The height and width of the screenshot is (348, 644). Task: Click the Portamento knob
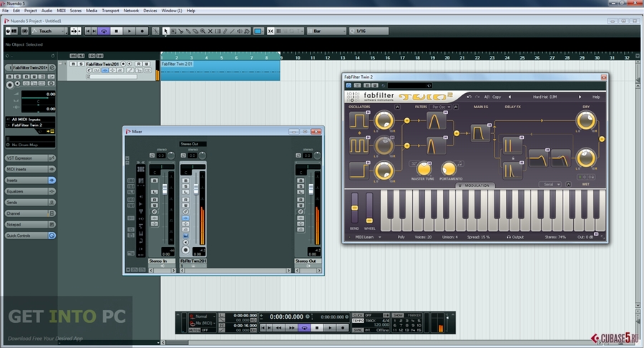(449, 169)
